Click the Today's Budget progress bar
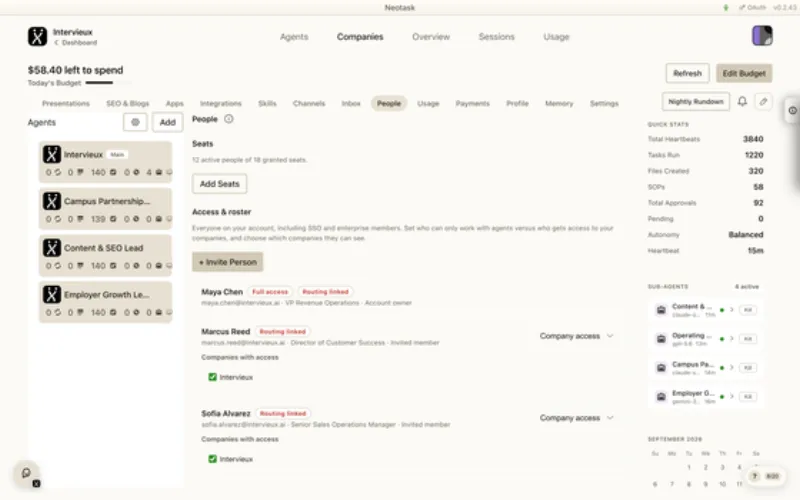Image resolution: width=800 pixels, height=500 pixels. 108,83
